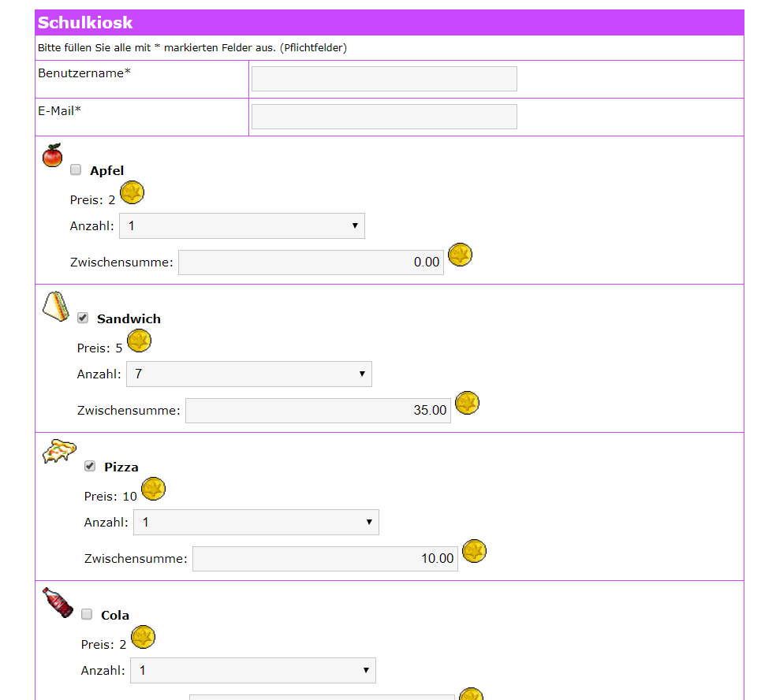Click the Benutzername* label
Image resolution: width=776 pixels, height=700 pixels.
pyautogui.click(x=84, y=73)
